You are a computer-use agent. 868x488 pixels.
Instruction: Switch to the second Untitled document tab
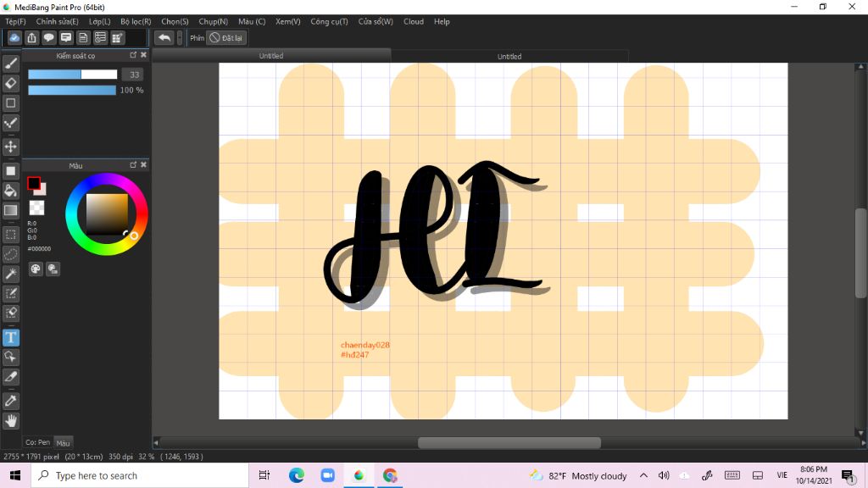pos(509,57)
